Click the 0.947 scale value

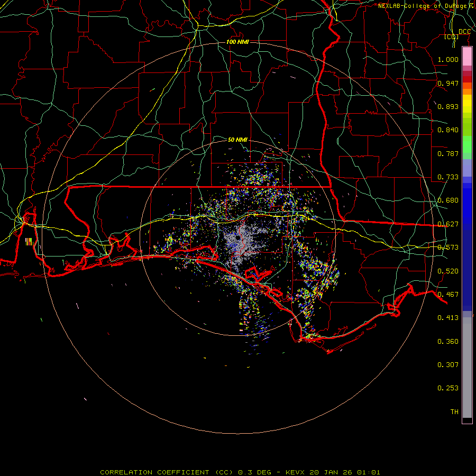[448, 83]
